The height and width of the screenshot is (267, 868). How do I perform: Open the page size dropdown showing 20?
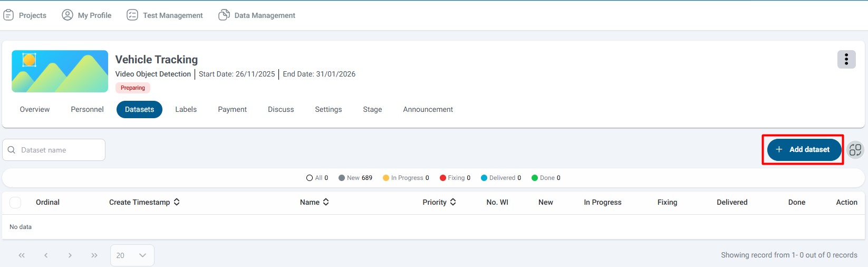pos(132,255)
